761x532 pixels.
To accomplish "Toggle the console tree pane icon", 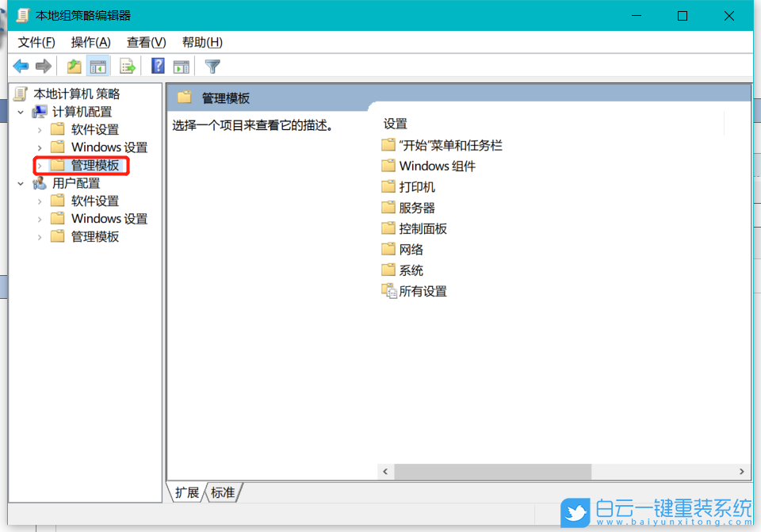I will coord(98,65).
